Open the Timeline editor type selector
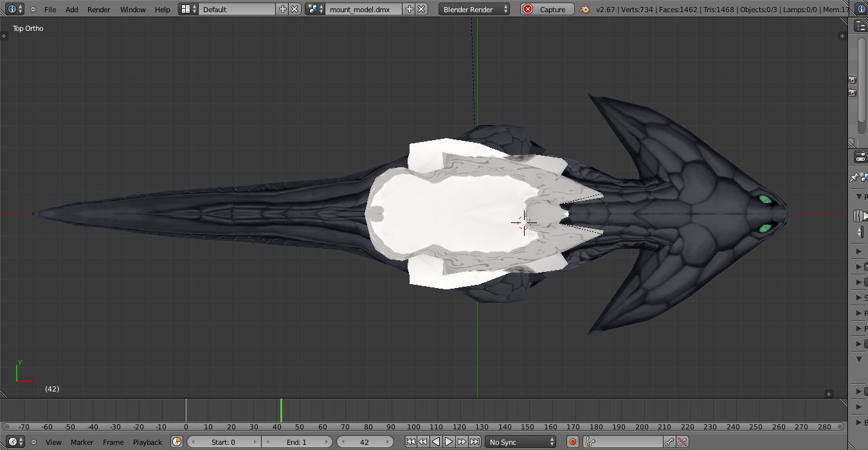Screen dimensions: 868x450 (x=15, y=442)
